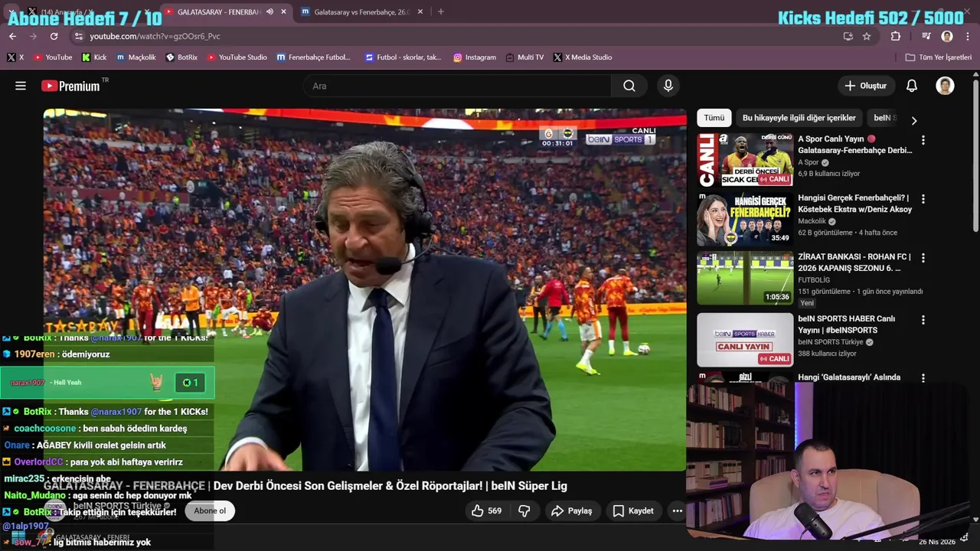Reload the page
This screenshot has height=551, width=980.
coord(54,36)
